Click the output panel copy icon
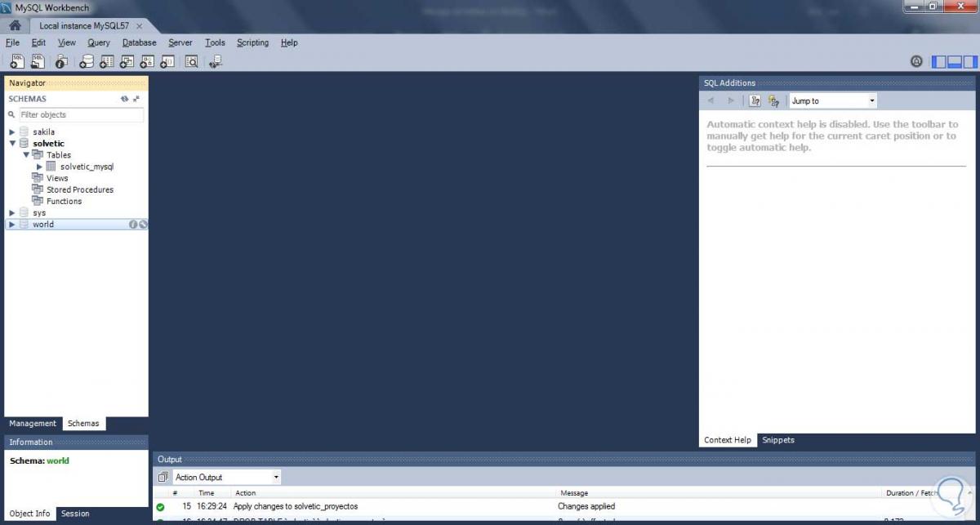 (163, 477)
